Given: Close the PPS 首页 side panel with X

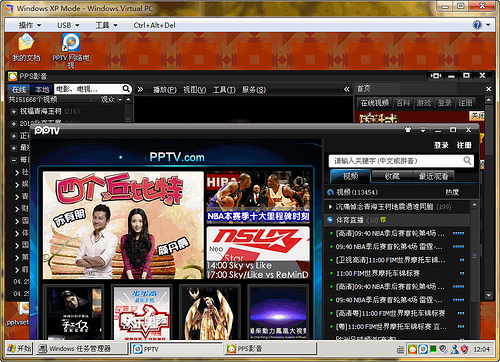Looking at the screenshot, I should (x=488, y=89).
